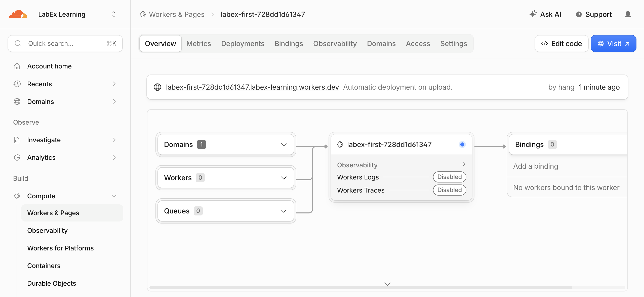Expand the Queues 0 dropdown card
Viewport: 644px width, 297px height.
coord(226,211)
